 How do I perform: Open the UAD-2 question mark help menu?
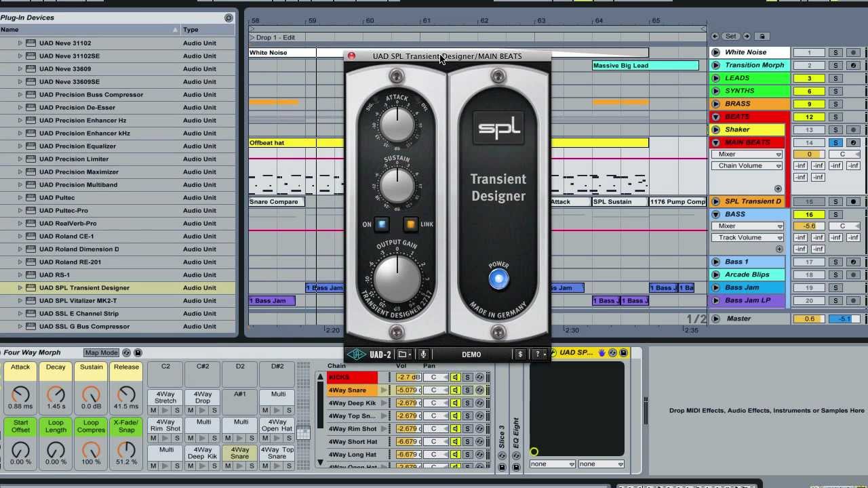[540, 354]
